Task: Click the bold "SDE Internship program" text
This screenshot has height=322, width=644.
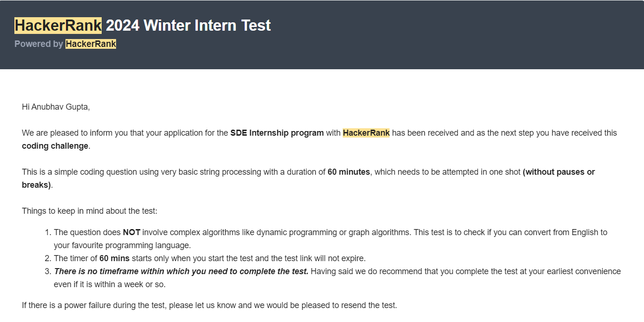Action: click(x=277, y=133)
